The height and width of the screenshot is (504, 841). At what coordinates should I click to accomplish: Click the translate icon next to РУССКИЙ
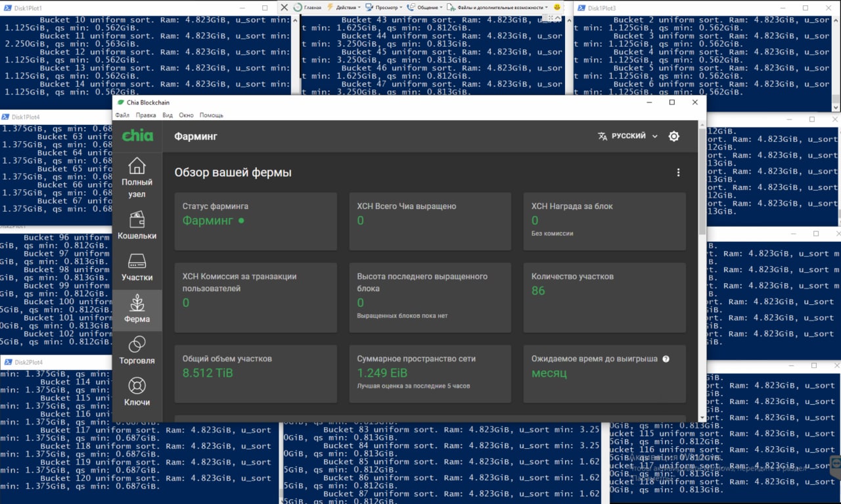pos(602,136)
